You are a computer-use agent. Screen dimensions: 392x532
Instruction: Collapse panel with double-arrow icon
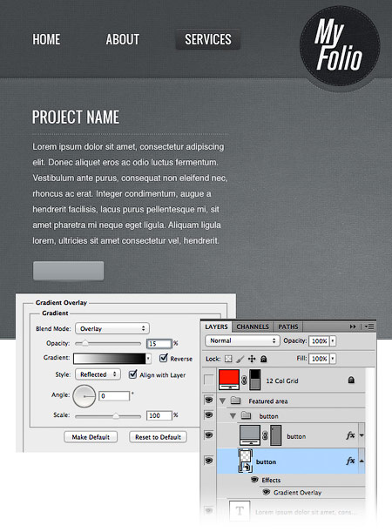(353, 327)
